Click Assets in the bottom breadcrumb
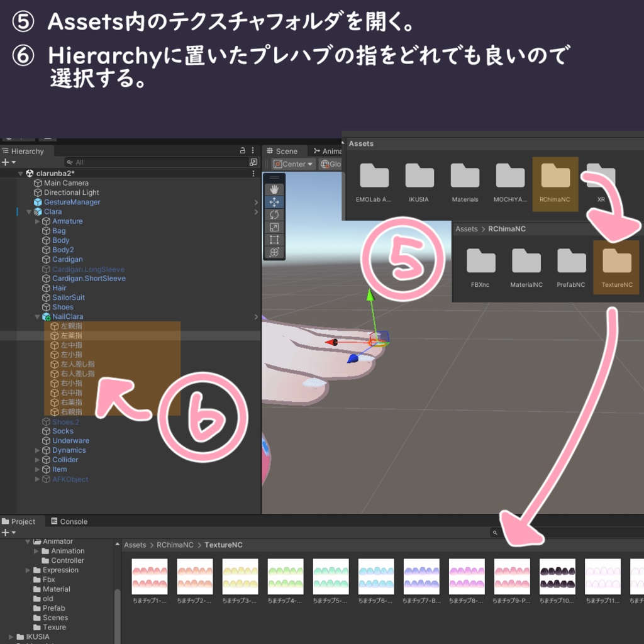The image size is (644, 644). (135, 545)
